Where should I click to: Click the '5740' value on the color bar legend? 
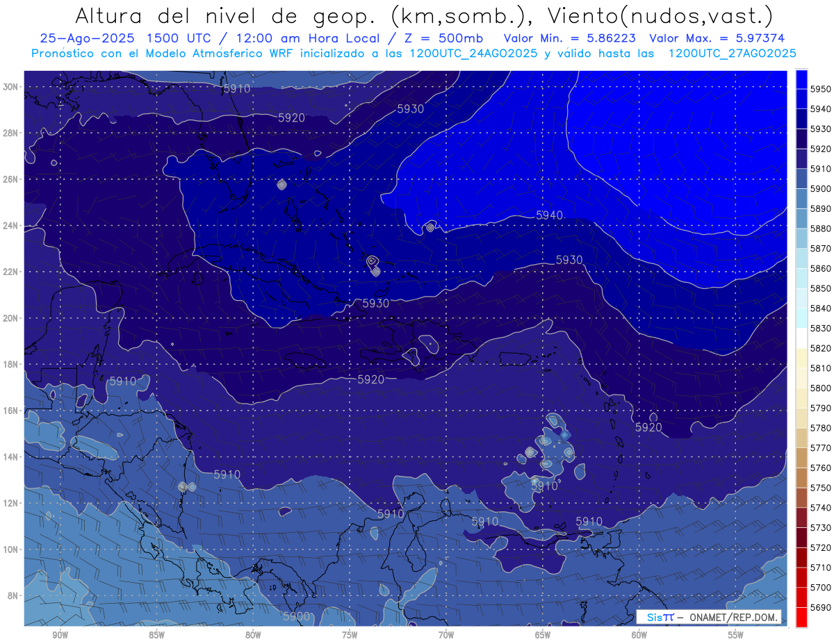[x=821, y=507]
